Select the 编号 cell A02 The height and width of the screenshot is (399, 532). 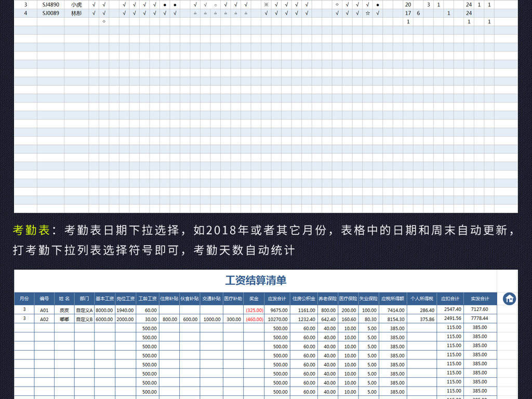[44, 319]
